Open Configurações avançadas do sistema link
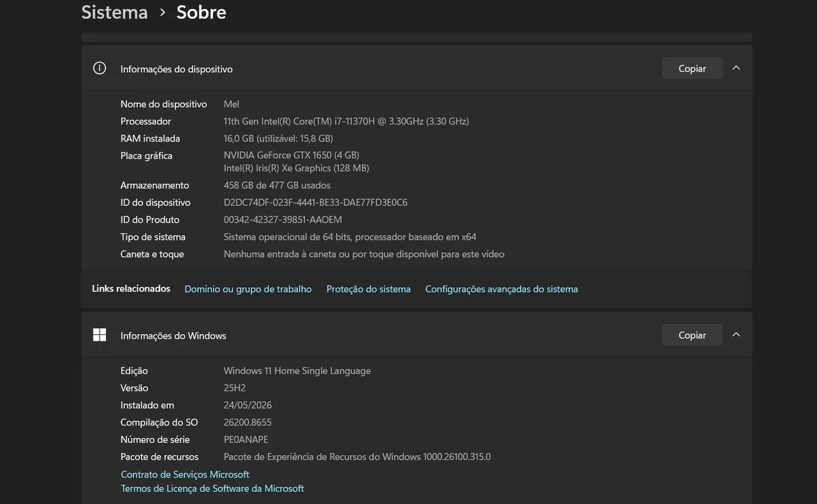Image resolution: width=817 pixels, height=504 pixels. click(502, 289)
